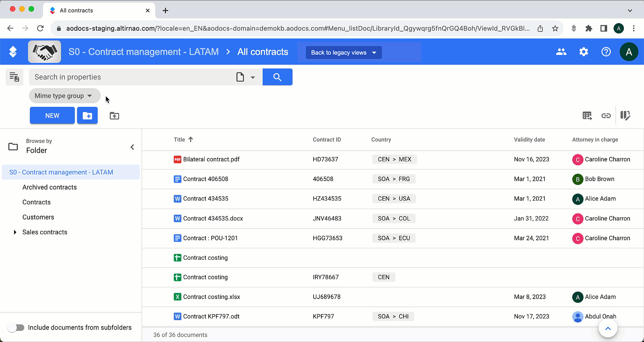Open Chrome three-dot menu
This screenshot has width=644, height=342.
coord(634,29)
